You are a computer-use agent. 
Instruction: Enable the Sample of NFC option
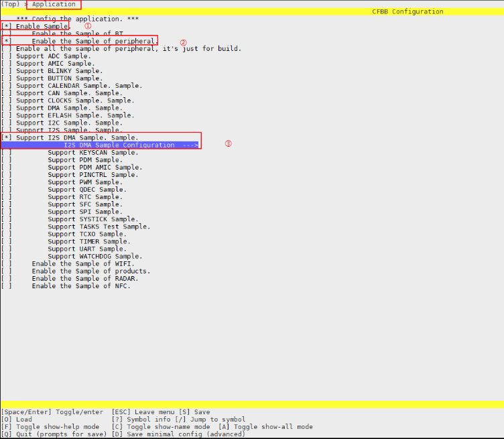(7, 286)
